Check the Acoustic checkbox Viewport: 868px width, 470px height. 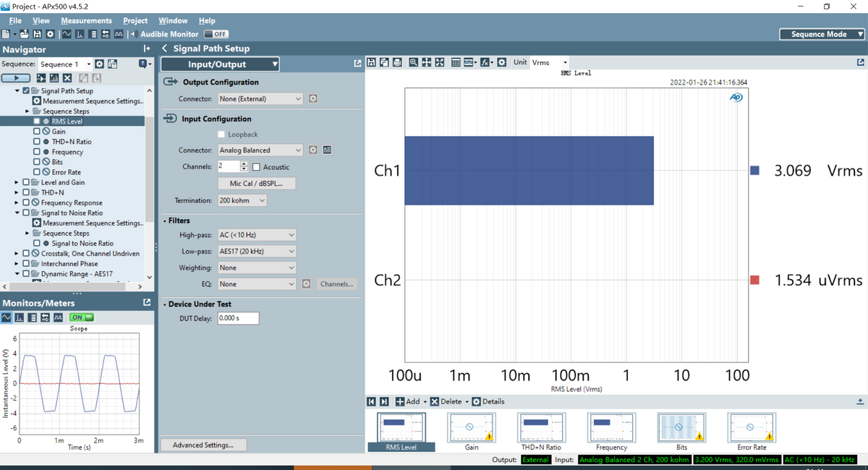(x=256, y=167)
